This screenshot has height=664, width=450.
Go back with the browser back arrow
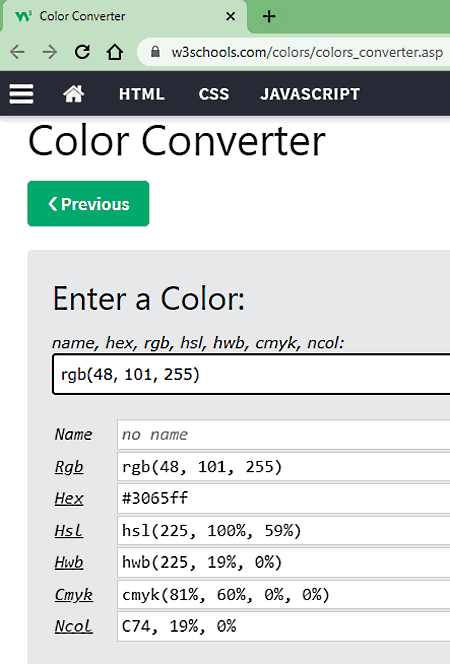(x=17, y=52)
